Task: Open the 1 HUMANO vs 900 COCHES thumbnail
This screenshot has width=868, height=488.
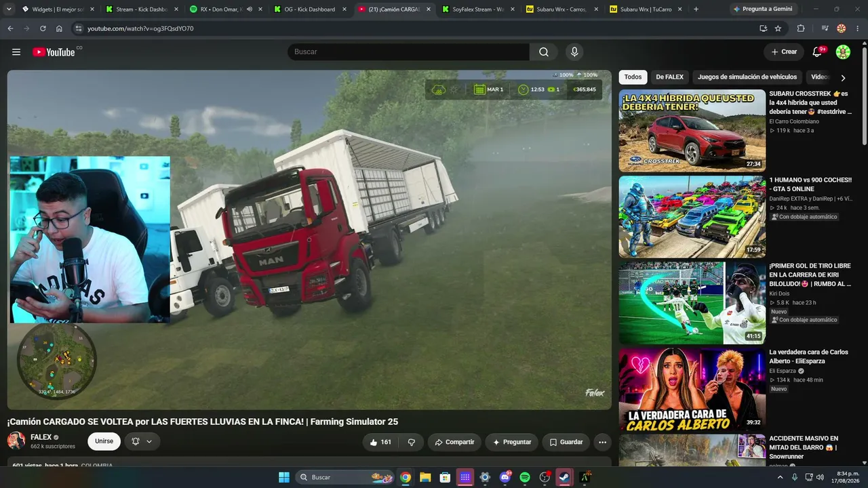Action: [692, 217]
